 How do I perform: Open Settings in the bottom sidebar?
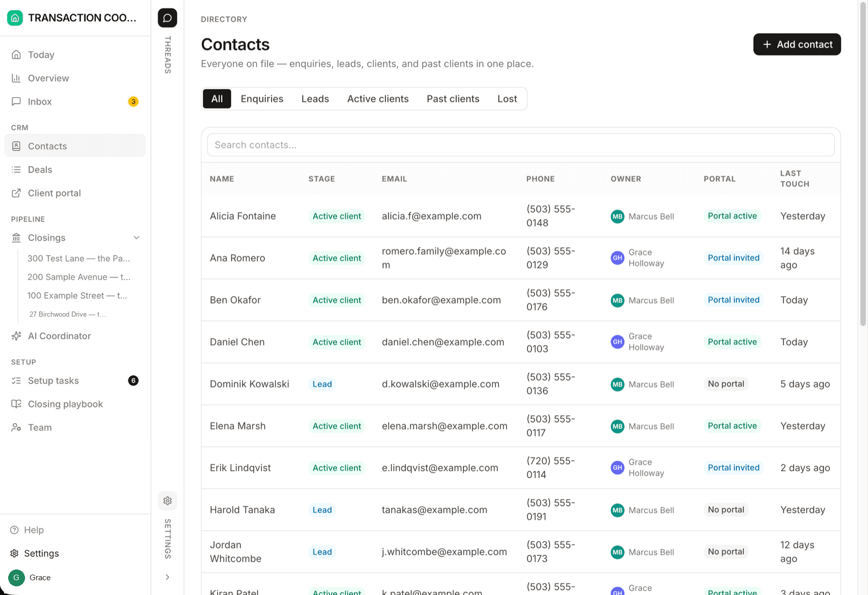click(41, 553)
